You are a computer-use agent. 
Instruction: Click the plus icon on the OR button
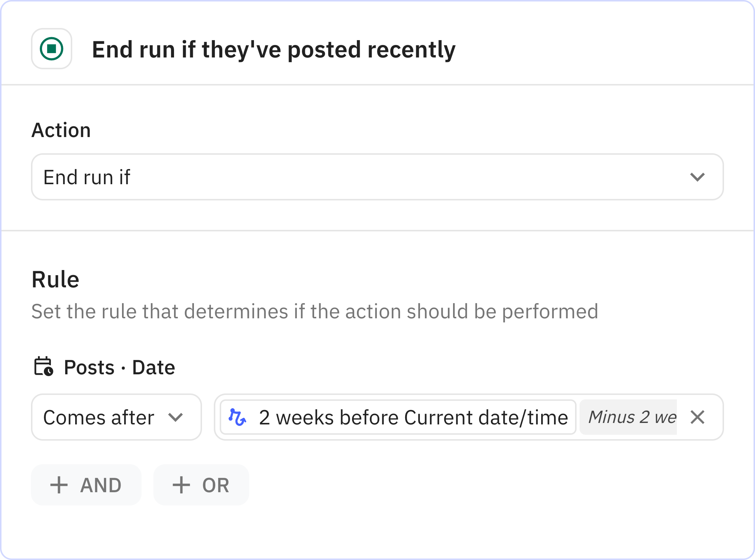[181, 485]
